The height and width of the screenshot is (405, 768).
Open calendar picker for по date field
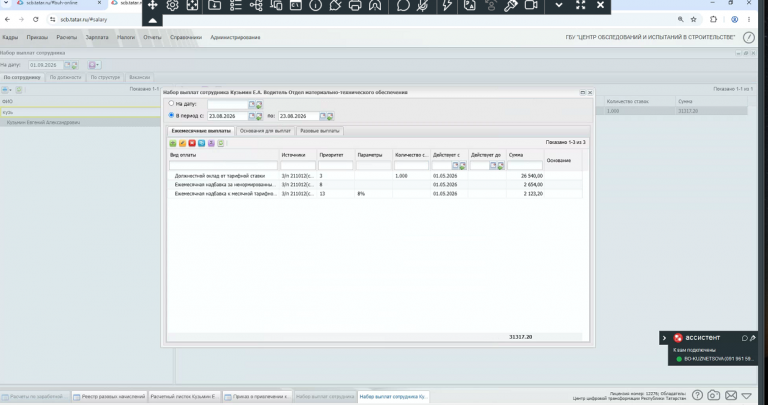tap(322, 116)
